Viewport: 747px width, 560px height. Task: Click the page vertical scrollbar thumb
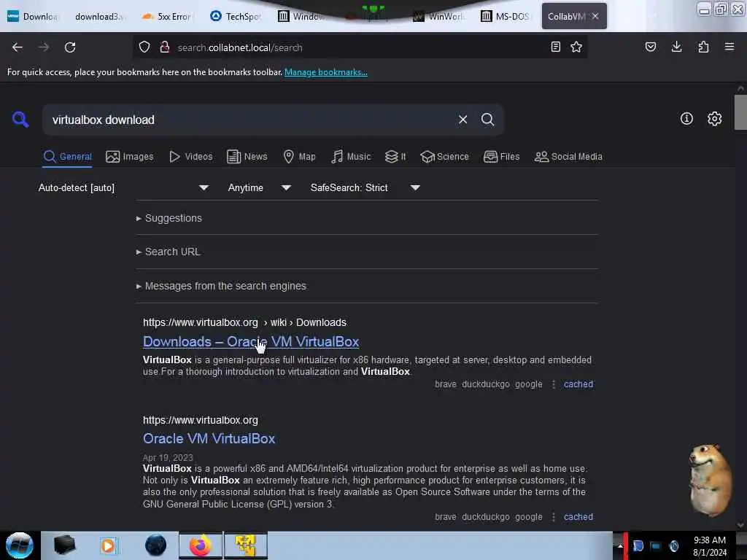coord(740,112)
